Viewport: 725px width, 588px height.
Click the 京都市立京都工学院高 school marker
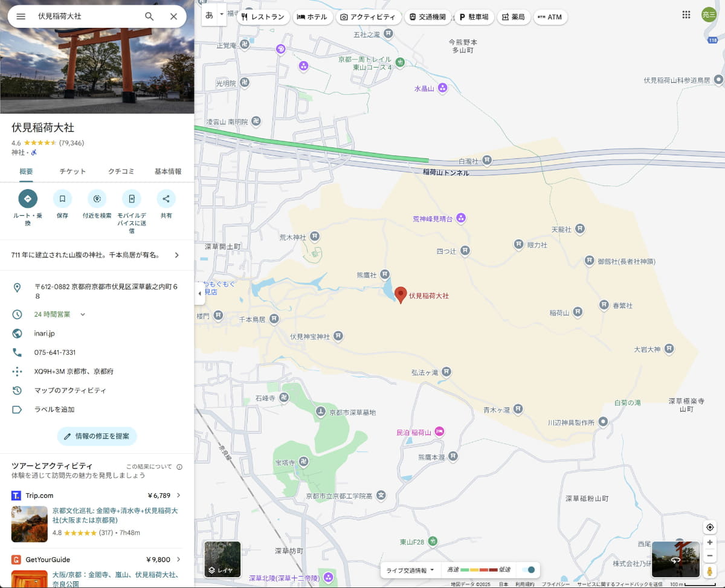pos(381,496)
